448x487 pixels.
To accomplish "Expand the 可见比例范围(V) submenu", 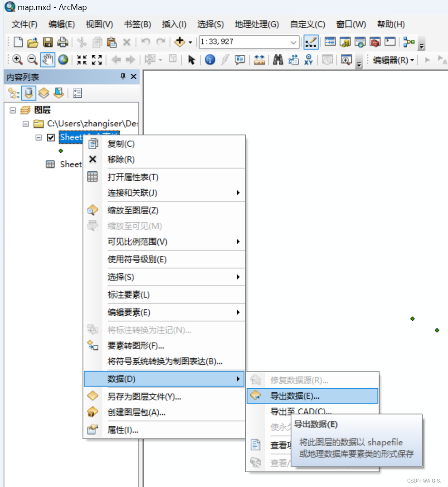I will point(238,241).
